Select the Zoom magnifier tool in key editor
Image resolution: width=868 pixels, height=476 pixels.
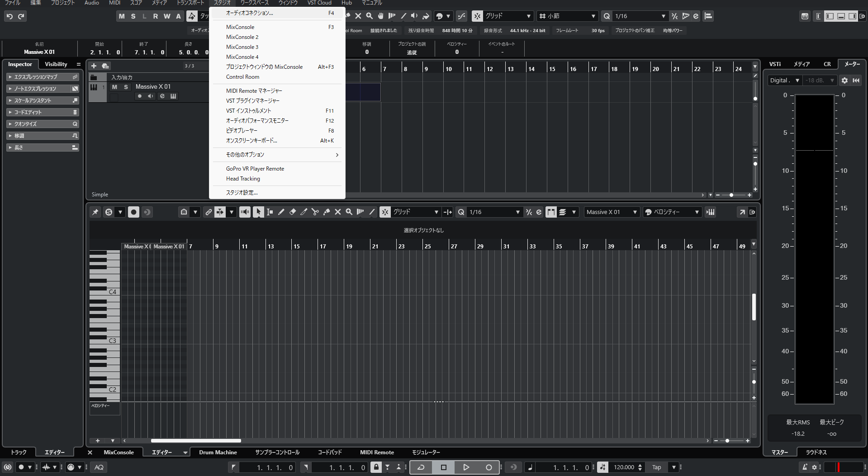click(349, 212)
